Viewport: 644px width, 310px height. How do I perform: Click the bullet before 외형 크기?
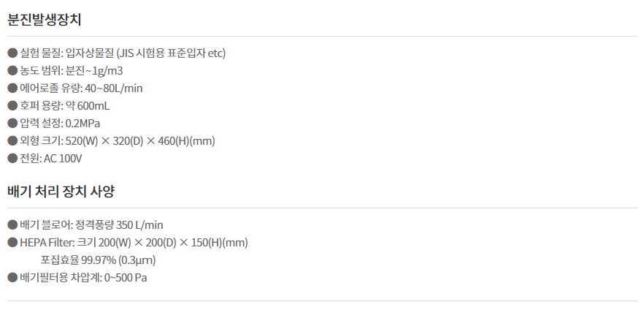click(12, 140)
